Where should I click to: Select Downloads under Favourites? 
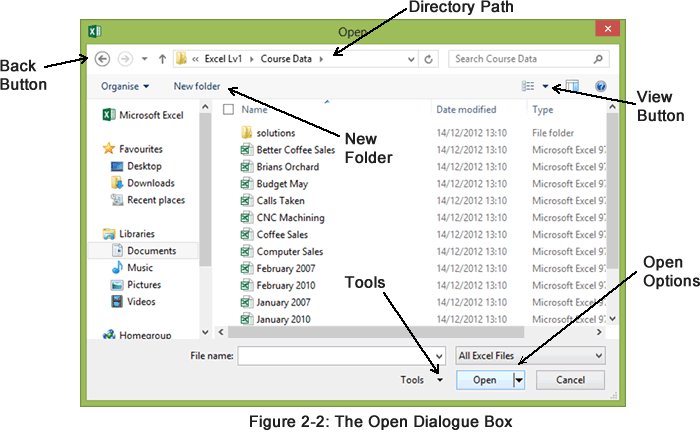pyautogui.click(x=150, y=183)
